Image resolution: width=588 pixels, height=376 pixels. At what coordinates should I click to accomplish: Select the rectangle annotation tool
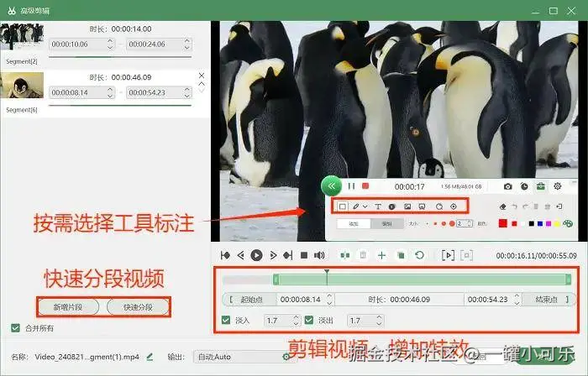click(x=343, y=206)
